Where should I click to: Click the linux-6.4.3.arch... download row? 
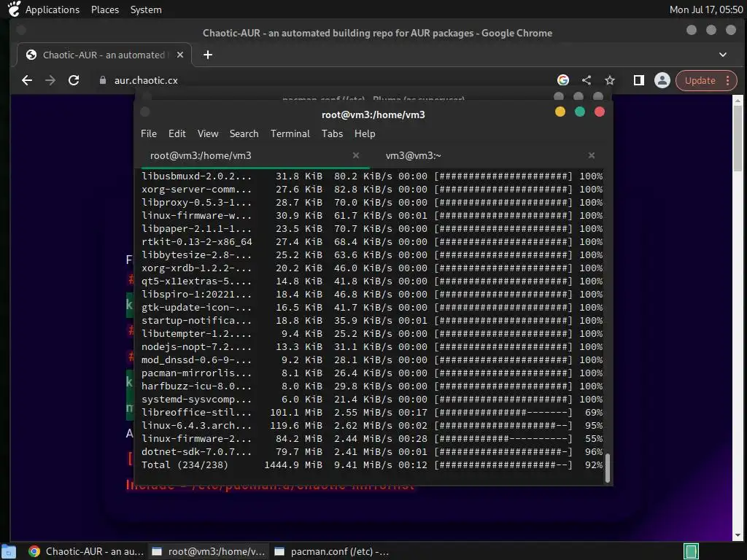(372, 426)
